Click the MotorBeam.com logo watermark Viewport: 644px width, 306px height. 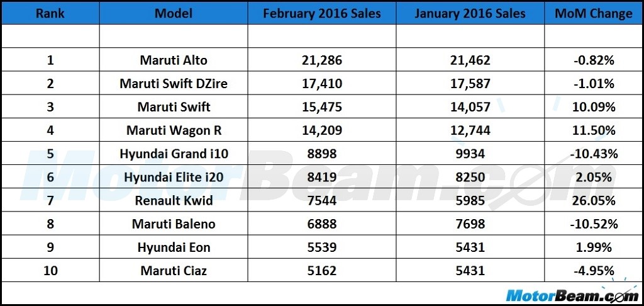pyautogui.click(x=572, y=295)
